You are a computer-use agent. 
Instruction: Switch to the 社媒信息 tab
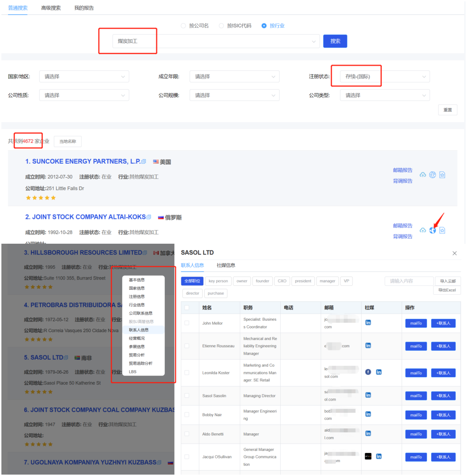click(226, 265)
